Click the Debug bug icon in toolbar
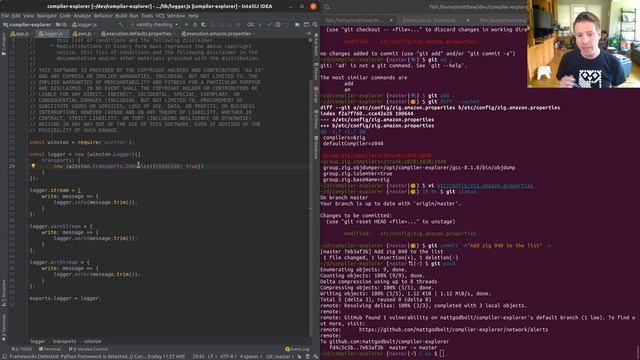Image resolution: width=640 pixels, height=360 pixels. [x=195, y=24]
